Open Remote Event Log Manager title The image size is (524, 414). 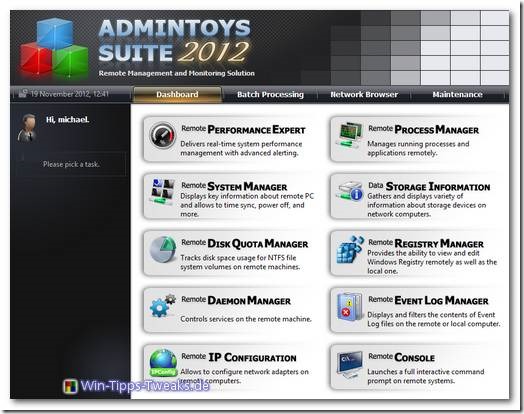coord(428,300)
